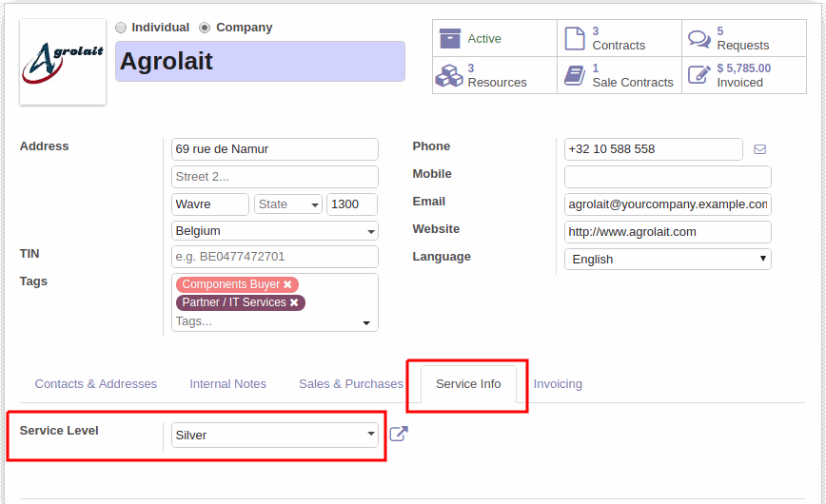
Task: Click the TIN input field
Action: click(x=275, y=257)
